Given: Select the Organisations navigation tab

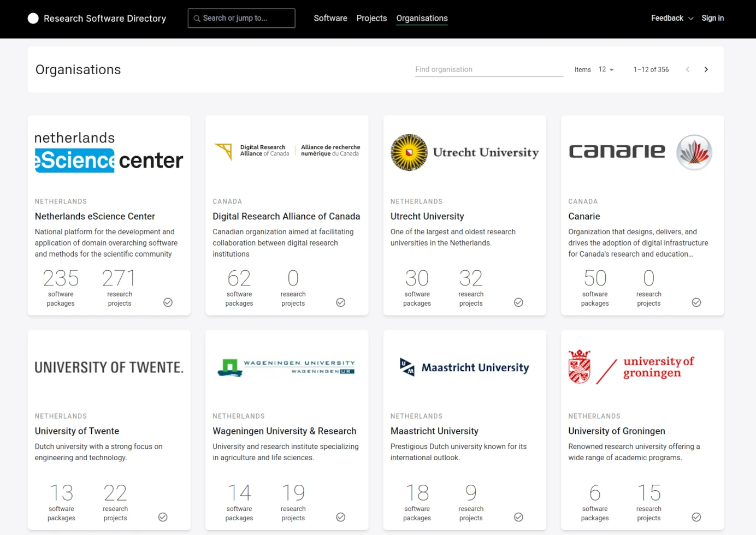Looking at the screenshot, I should pyautogui.click(x=422, y=19).
